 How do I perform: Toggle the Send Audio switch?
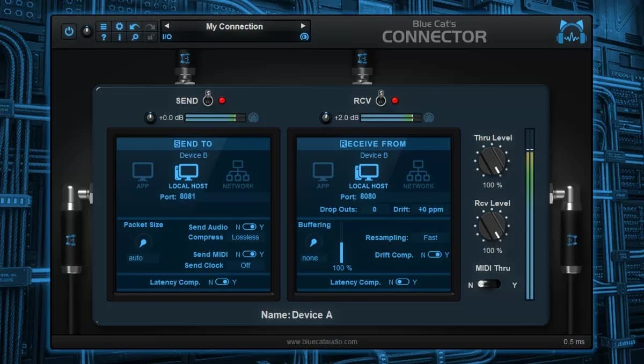249,227
